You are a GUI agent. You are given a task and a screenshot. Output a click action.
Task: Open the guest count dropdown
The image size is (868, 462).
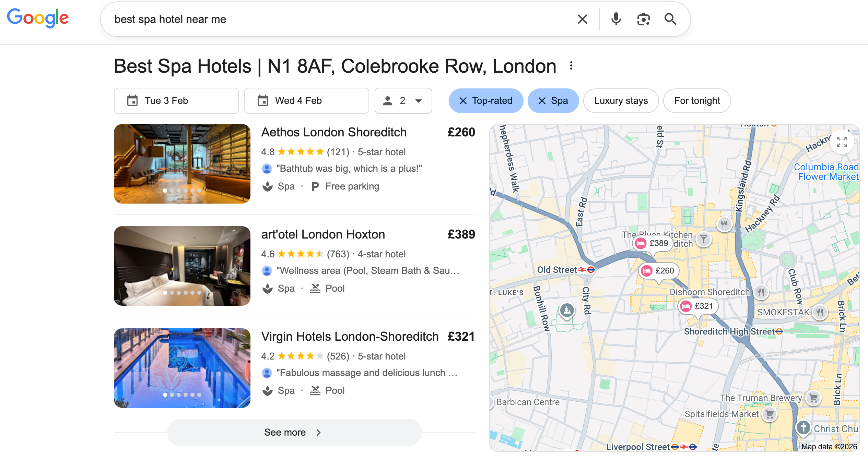point(403,101)
